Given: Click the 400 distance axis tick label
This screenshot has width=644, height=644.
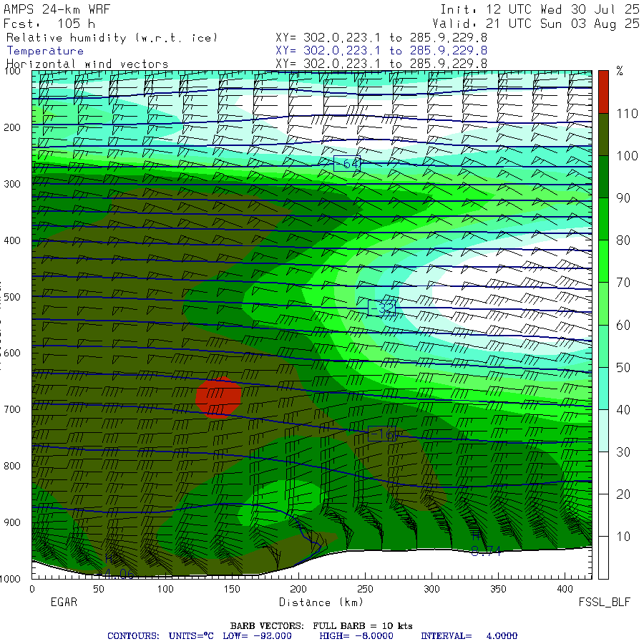Looking at the screenshot, I should tap(565, 589).
